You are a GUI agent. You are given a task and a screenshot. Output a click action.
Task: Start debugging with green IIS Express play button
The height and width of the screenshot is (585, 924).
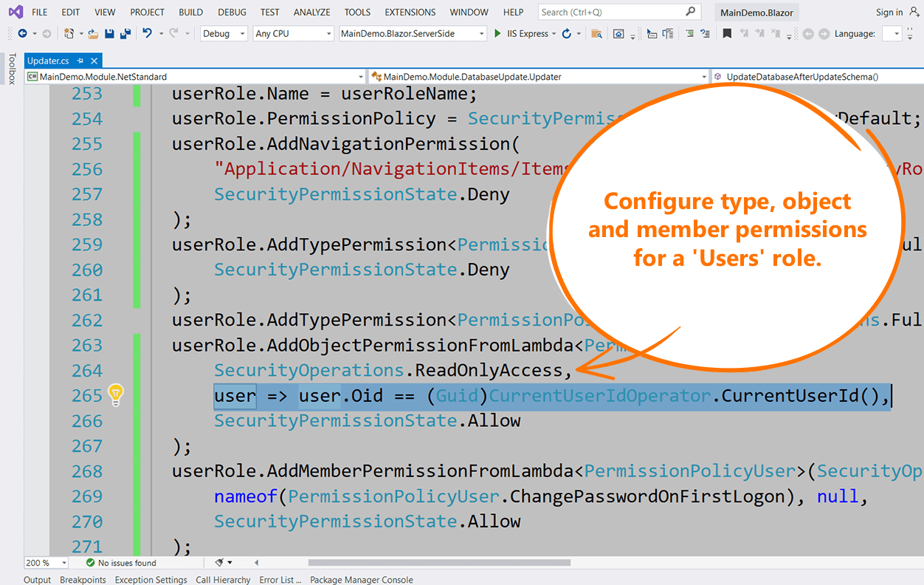coord(498,34)
